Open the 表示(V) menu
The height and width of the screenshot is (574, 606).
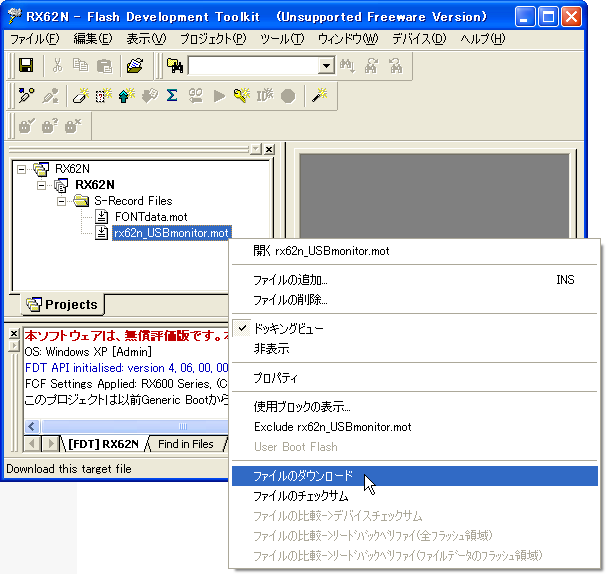(x=146, y=39)
